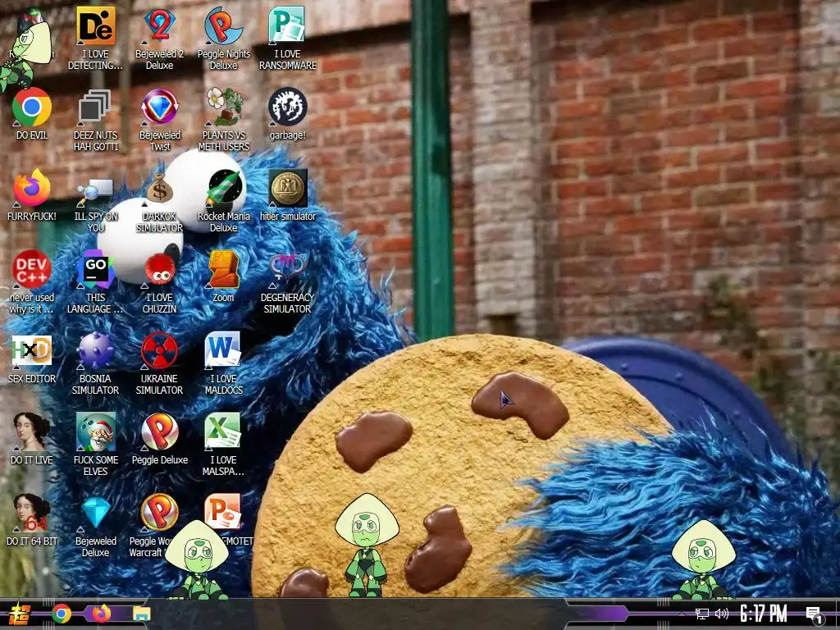Open the Start menu button
This screenshot has width=840, height=630.
pyautogui.click(x=18, y=614)
